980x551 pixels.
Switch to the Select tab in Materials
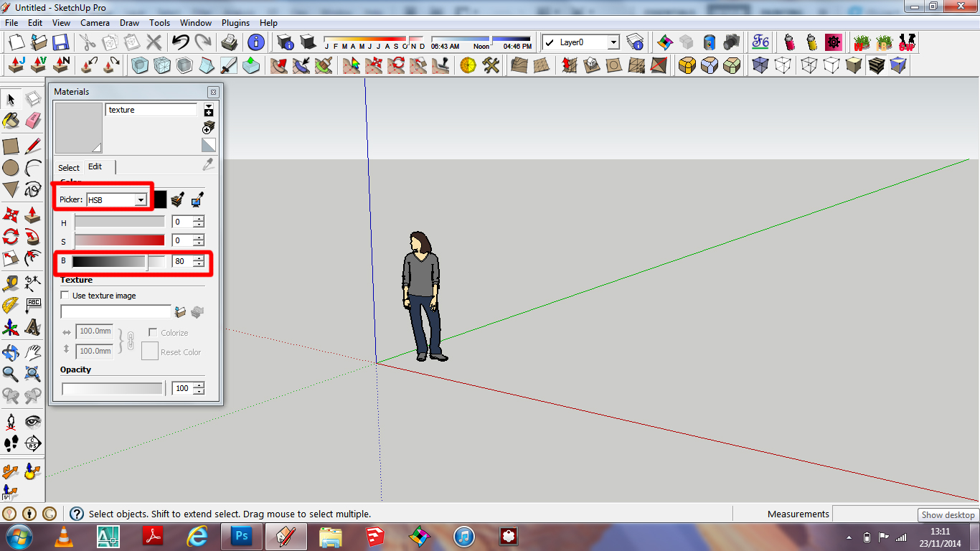(x=69, y=167)
